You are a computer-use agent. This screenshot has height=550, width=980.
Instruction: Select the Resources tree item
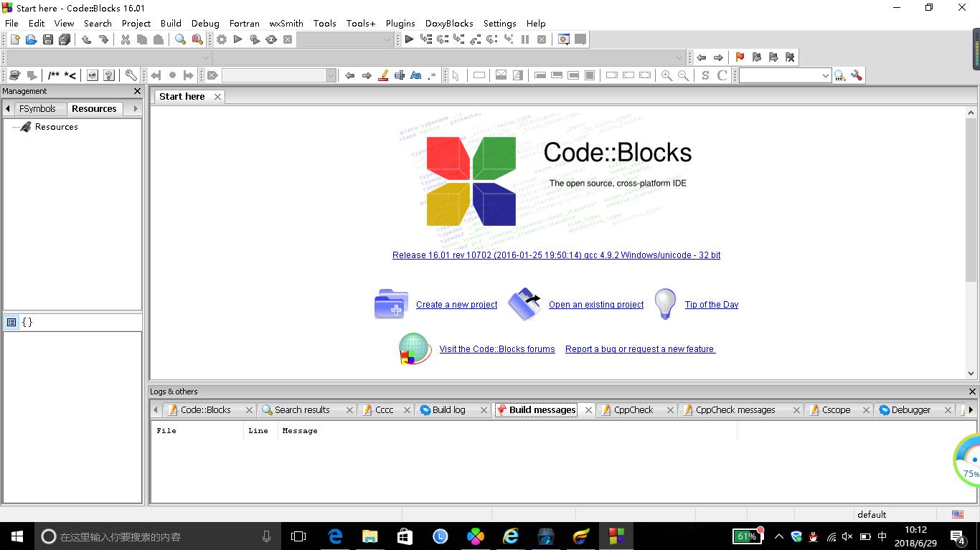pyautogui.click(x=56, y=127)
